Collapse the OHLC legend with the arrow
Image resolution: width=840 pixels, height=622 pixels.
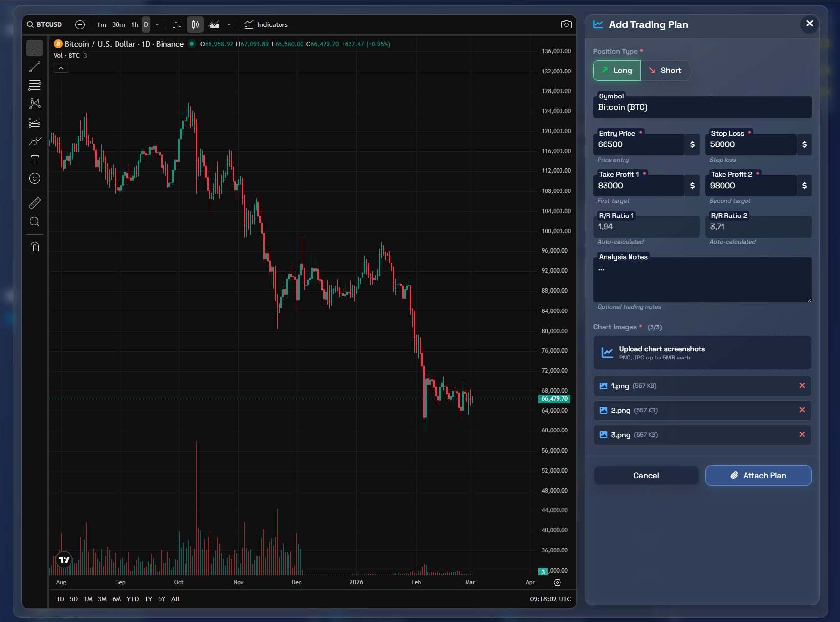[60, 68]
